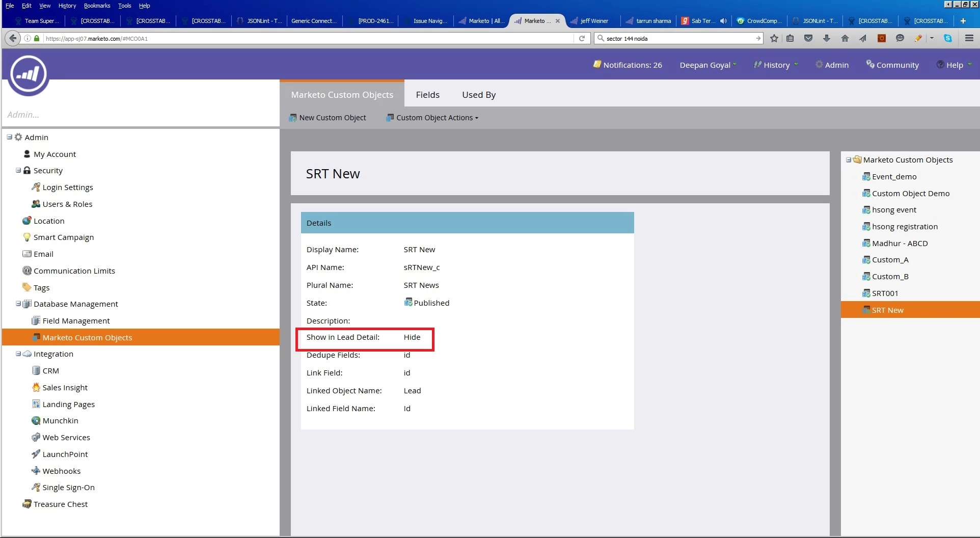Switch to the Fields tab

(x=427, y=95)
